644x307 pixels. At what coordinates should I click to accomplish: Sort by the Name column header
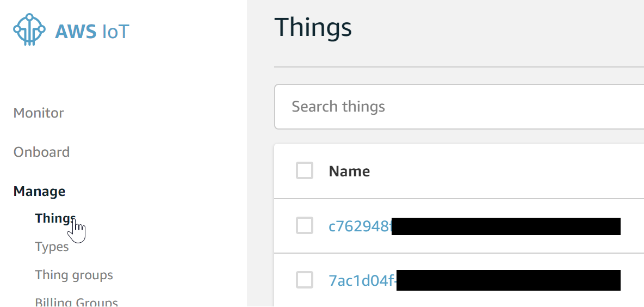(349, 171)
